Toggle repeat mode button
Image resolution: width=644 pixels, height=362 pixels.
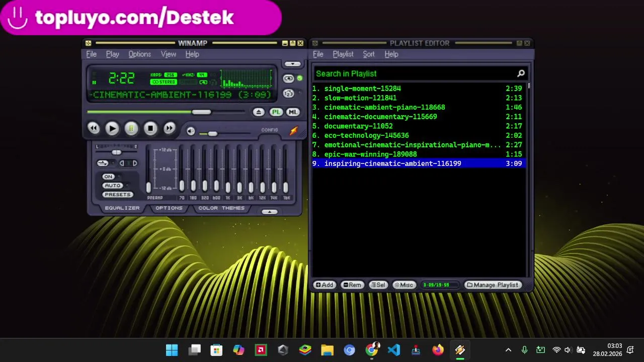click(x=288, y=78)
